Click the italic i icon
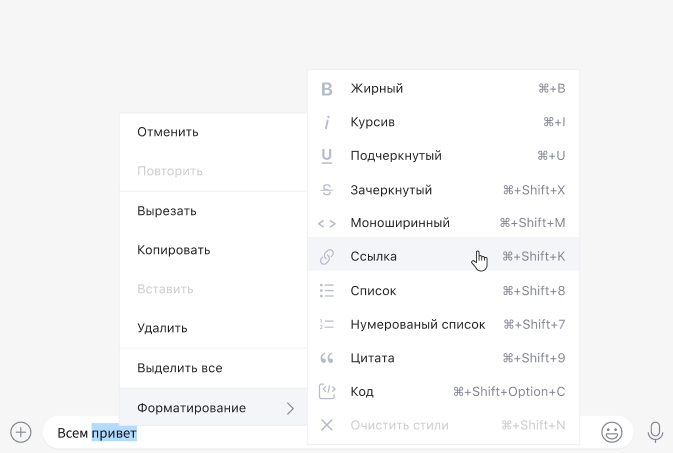Viewport: 673px width, 453px height. pos(326,122)
